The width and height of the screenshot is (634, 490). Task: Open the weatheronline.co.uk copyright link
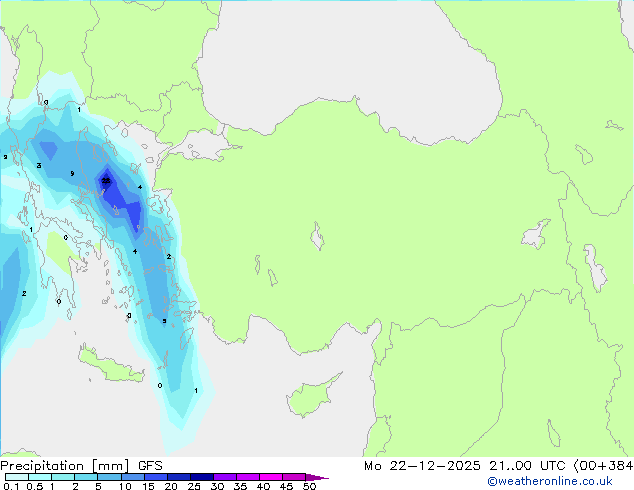pos(550,481)
